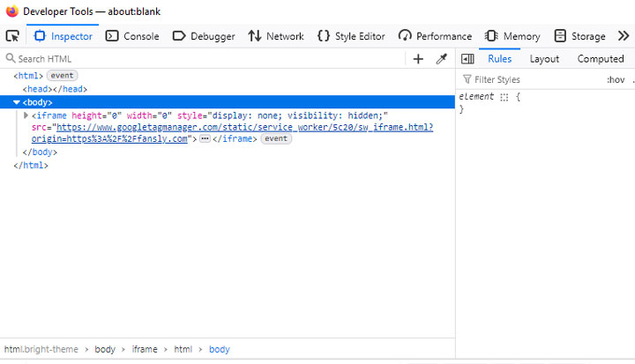The image size is (635, 364).
Task: Click the html opening tag node
Action: pos(28,76)
